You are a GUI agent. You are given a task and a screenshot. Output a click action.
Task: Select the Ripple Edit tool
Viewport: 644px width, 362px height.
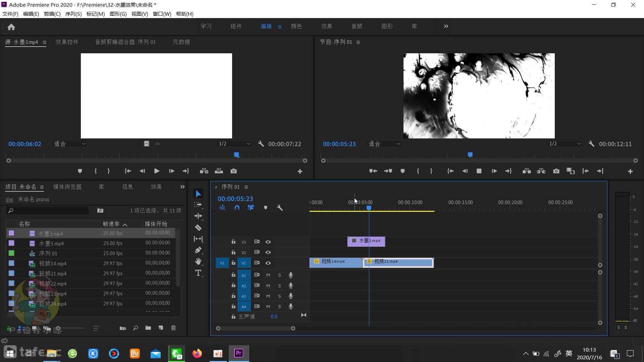(x=198, y=216)
